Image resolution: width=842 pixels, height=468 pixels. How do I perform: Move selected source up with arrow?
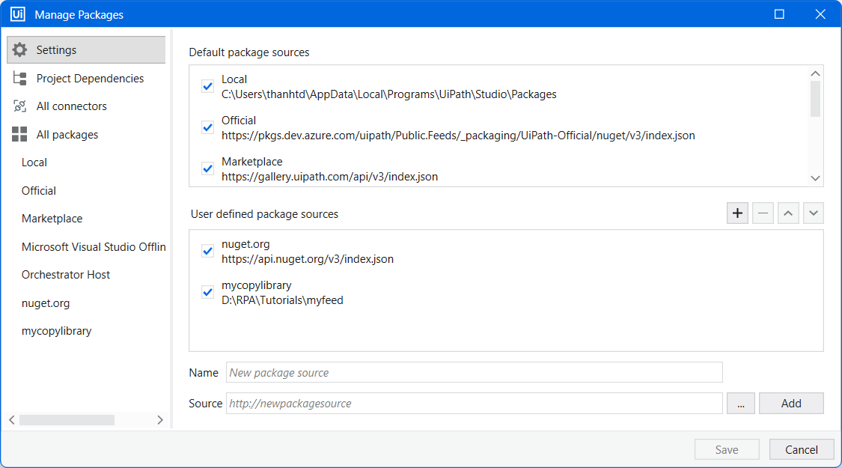788,213
